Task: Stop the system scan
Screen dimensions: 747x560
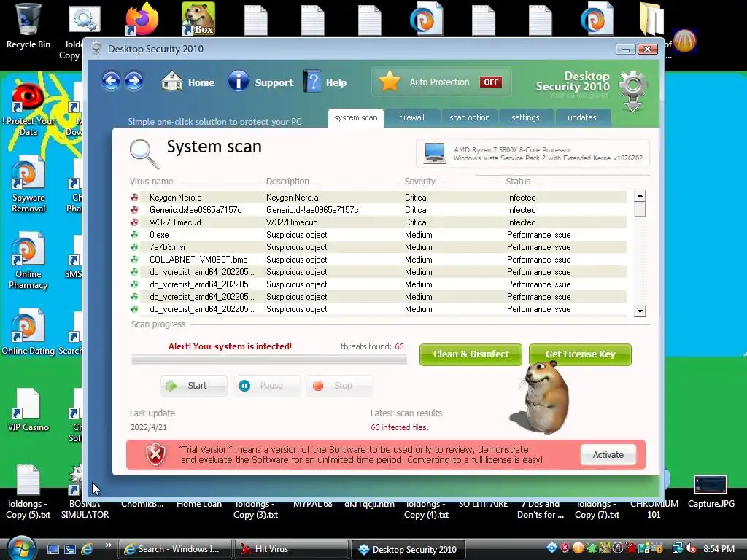Action: click(340, 386)
